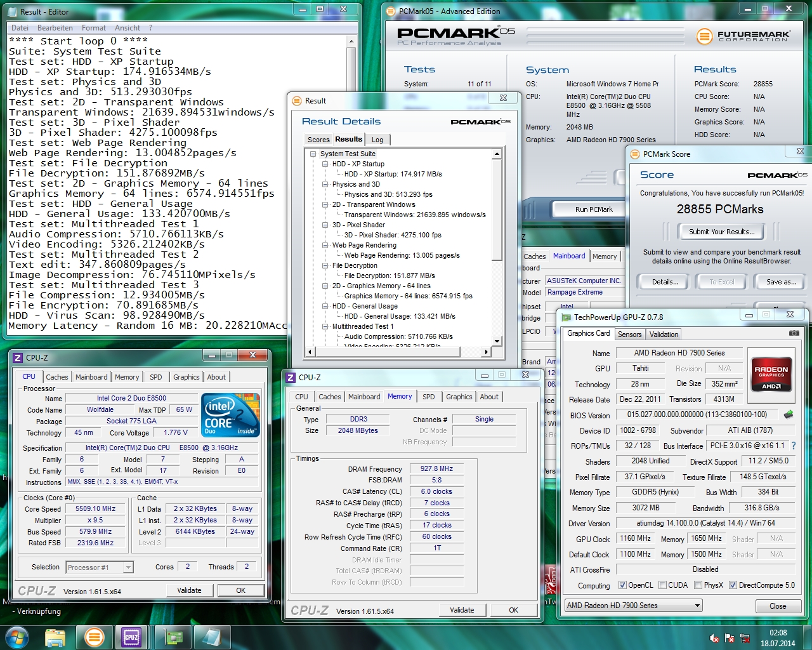Click Validate in the CPU-Z Memory window

click(462, 610)
